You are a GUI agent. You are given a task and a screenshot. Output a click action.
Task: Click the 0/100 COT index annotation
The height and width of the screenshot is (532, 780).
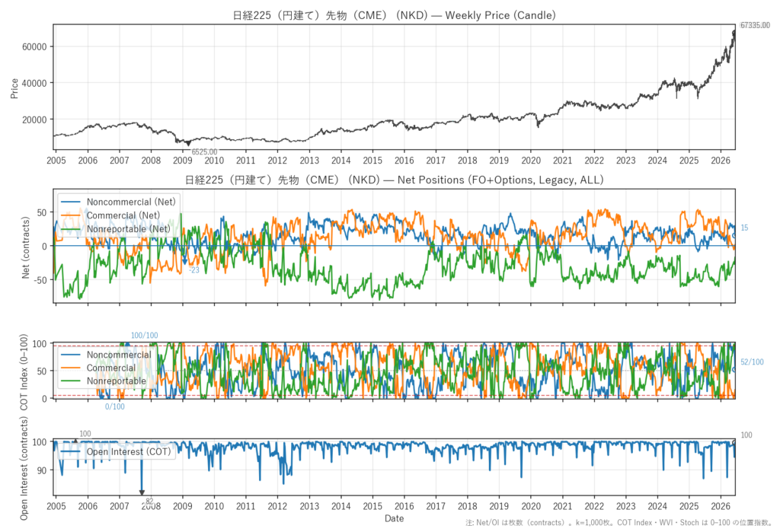(x=115, y=406)
